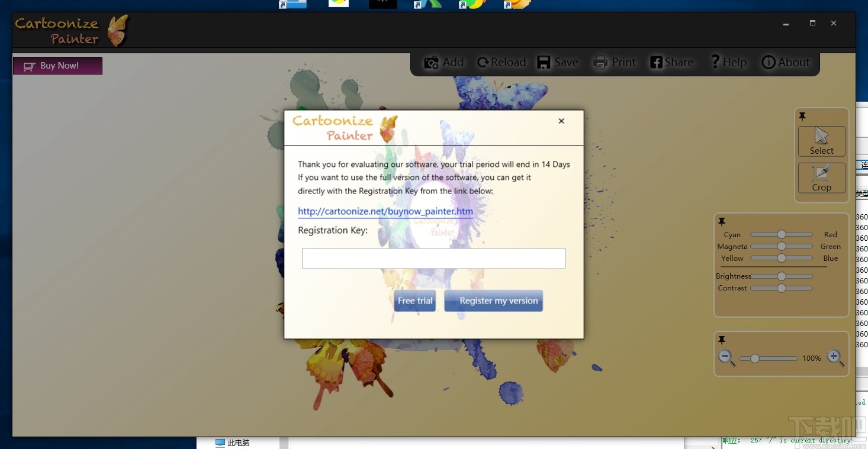Adjust the Yellow-Blue slider
868x449 pixels.
(782, 258)
